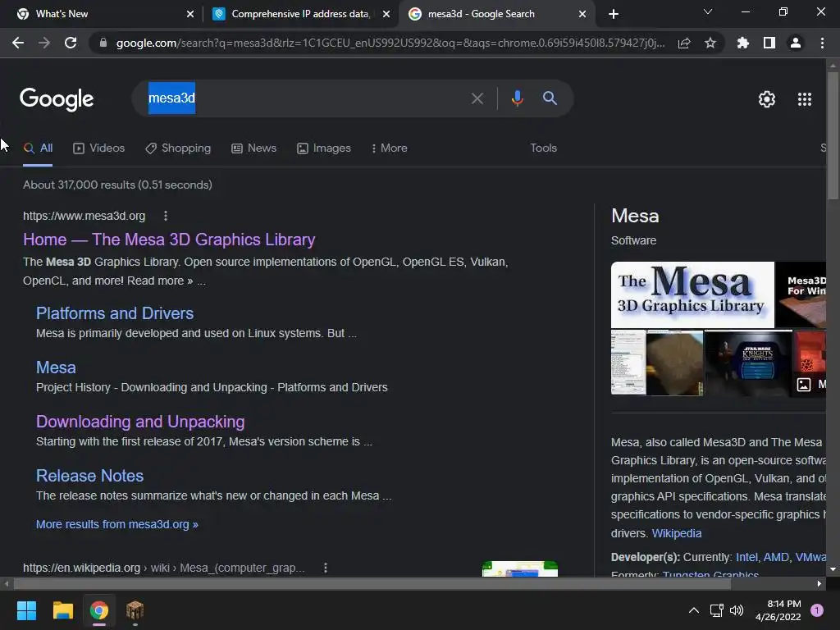This screenshot has width=840, height=630.
Task: Click the scroll-right arrow on horizontal scrollbar
Action: (x=819, y=584)
